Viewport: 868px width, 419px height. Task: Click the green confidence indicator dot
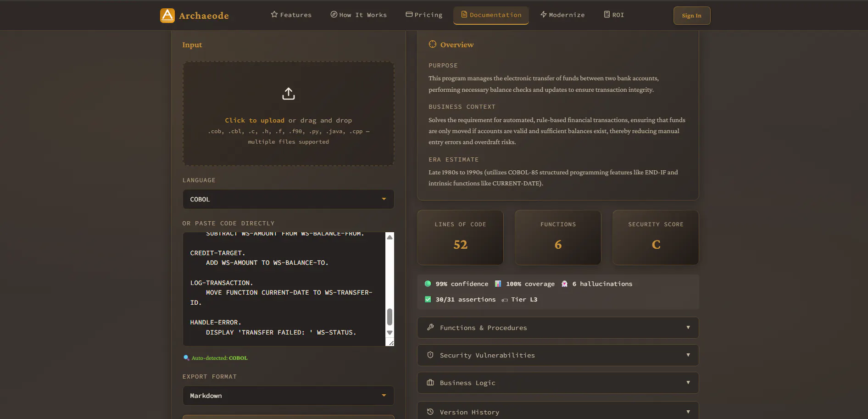click(428, 284)
